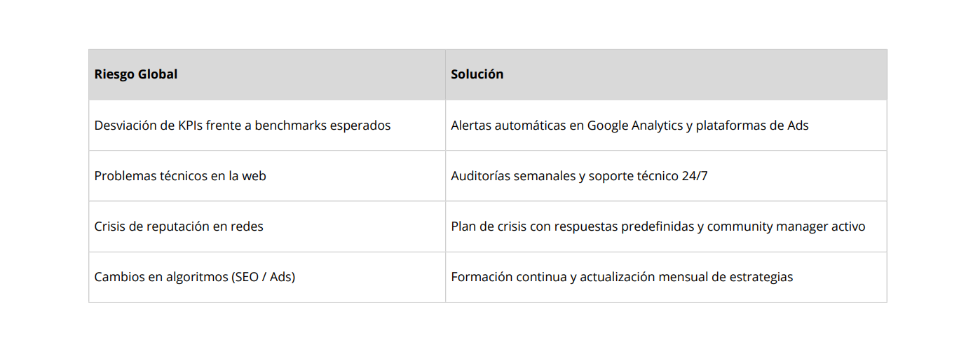Select the 'Auditorías semanales' solution cell
This screenshot has width=980, height=359.
[x=579, y=176]
